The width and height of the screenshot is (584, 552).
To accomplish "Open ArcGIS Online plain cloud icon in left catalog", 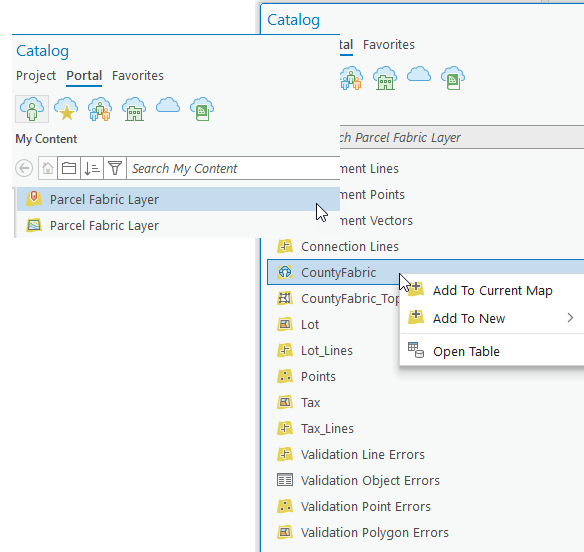I will [x=168, y=105].
